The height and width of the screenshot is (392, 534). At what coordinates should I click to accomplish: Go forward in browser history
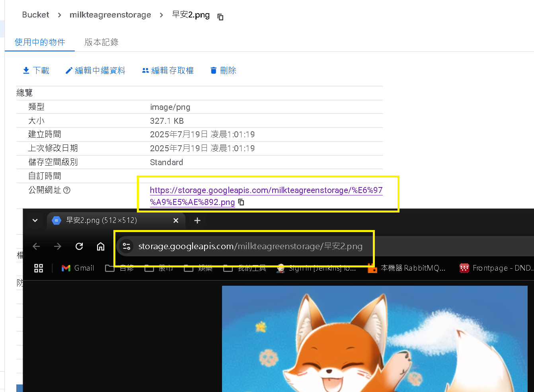tap(58, 246)
